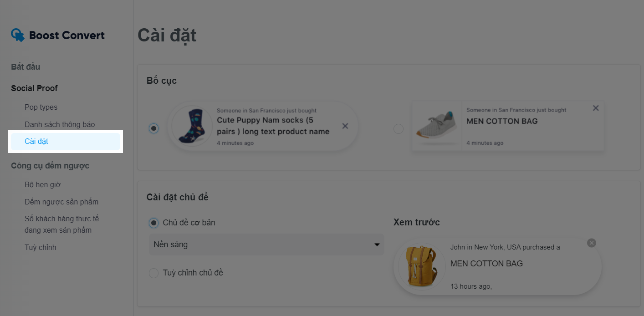644x316 pixels.
Task: Select the rounded pill layout radio
Action: coord(154,128)
